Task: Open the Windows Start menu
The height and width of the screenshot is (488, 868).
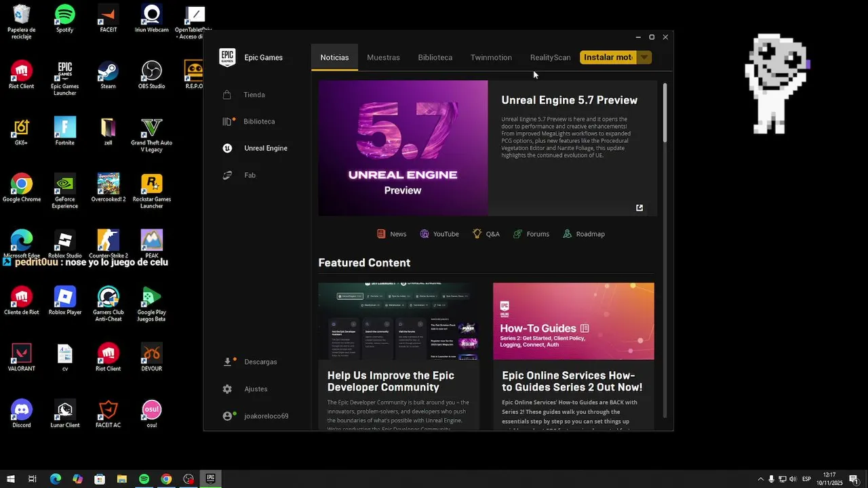Action: point(10,479)
